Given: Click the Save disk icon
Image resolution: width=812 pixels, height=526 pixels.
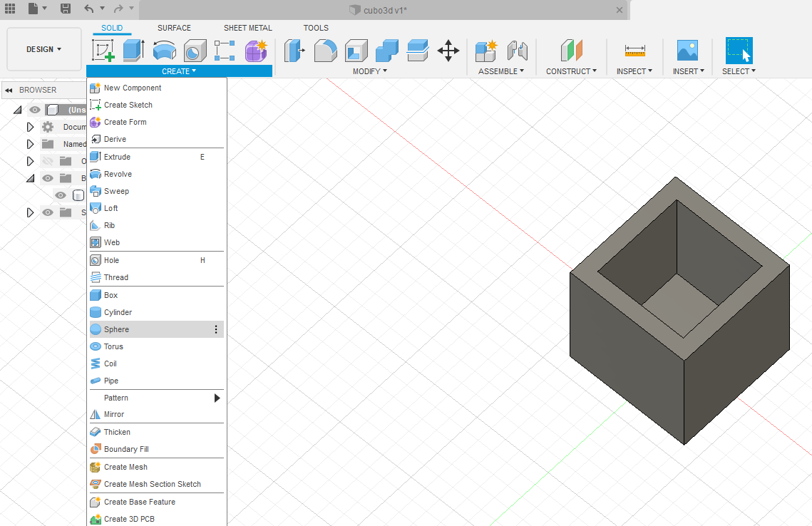Looking at the screenshot, I should coord(66,9).
